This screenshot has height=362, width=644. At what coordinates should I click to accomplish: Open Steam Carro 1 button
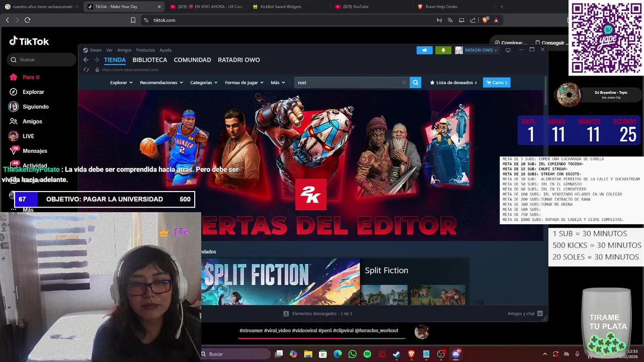[497, 82]
